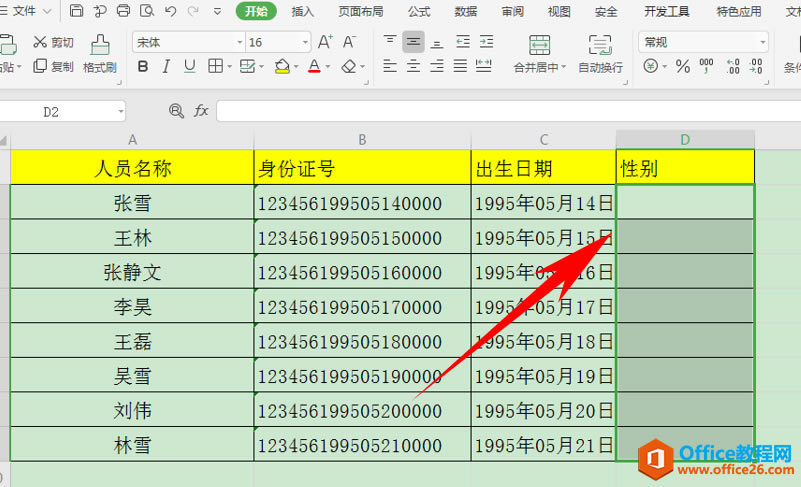Image resolution: width=801 pixels, height=487 pixels.
Task: Click the yellow fill color bucket
Action: point(282,67)
